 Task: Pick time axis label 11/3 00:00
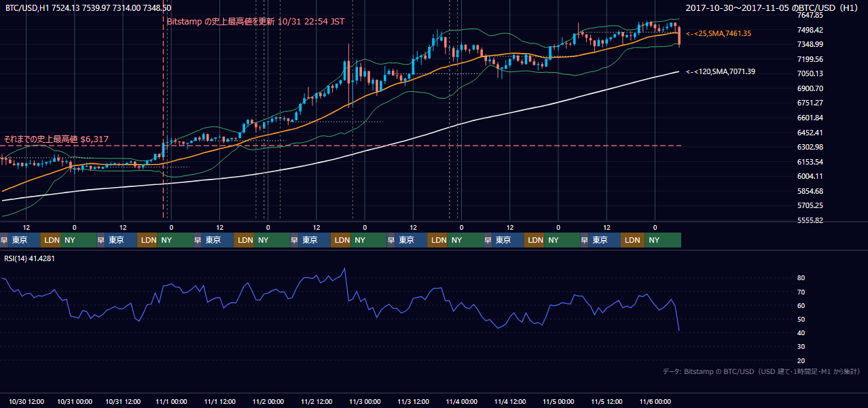[365, 402]
